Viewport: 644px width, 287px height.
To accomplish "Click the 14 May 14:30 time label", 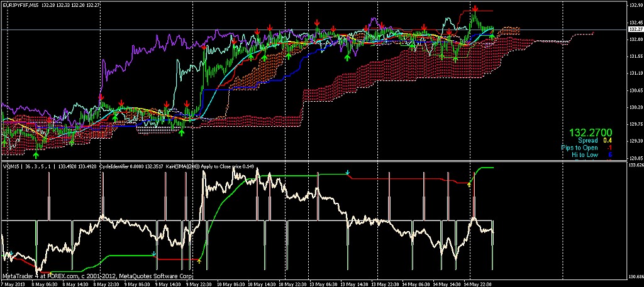I will pyautogui.click(x=447, y=284).
